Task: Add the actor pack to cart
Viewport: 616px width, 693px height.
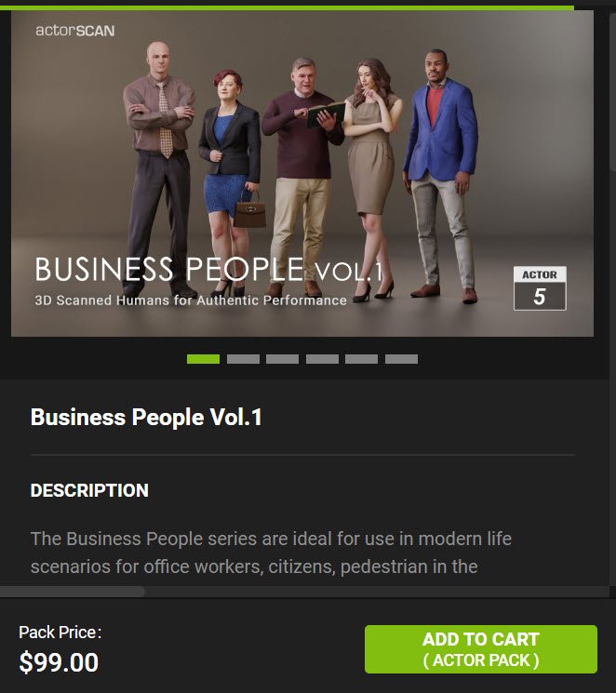Action: tap(481, 649)
